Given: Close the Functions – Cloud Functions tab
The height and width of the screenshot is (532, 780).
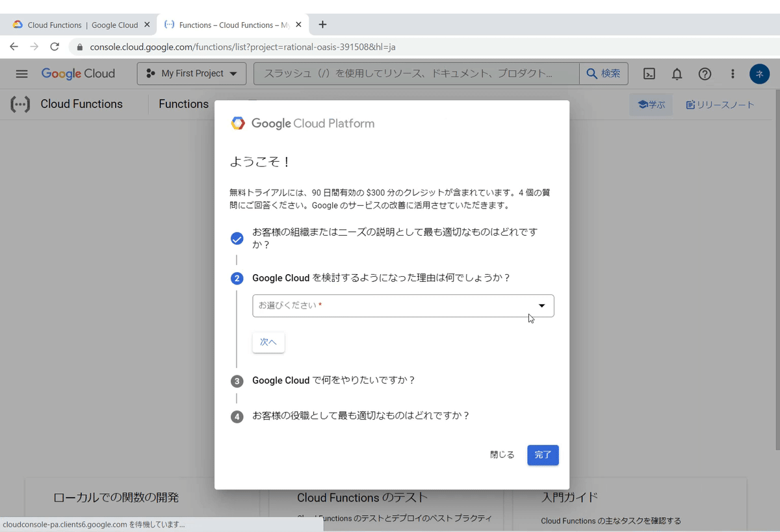Looking at the screenshot, I should click(298, 25).
